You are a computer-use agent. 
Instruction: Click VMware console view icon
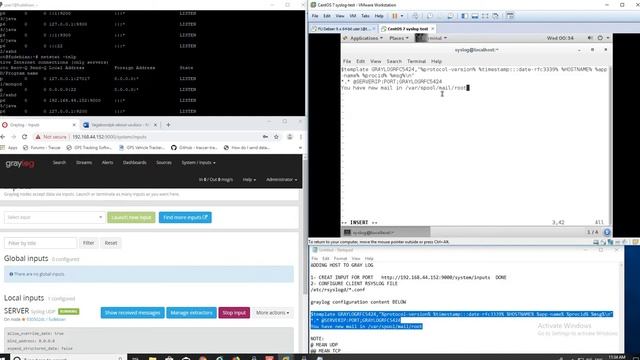tap(510, 16)
